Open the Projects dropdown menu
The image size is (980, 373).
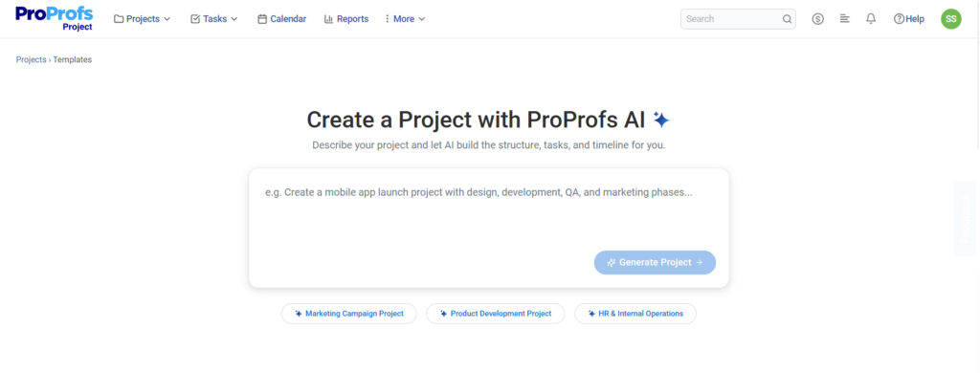[x=142, y=19]
